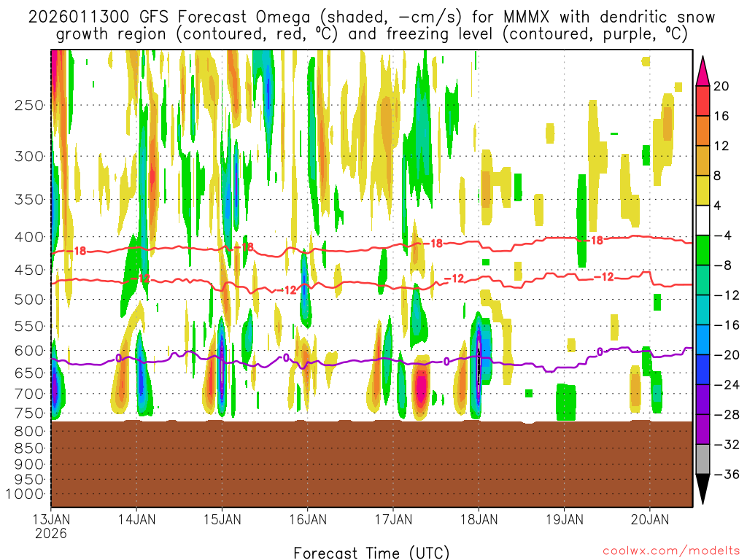Image resolution: width=747 pixels, height=560 pixels.
Task: Click the magenta top arrow of the colorbar
Action: pyautogui.click(x=703, y=70)
